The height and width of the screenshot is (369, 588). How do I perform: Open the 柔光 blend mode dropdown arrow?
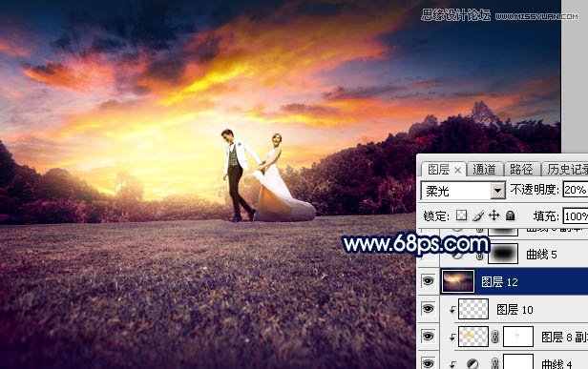(497, 191)
